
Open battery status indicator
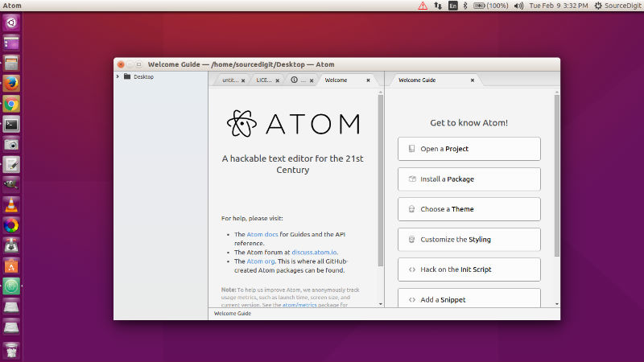coord(490,6)
